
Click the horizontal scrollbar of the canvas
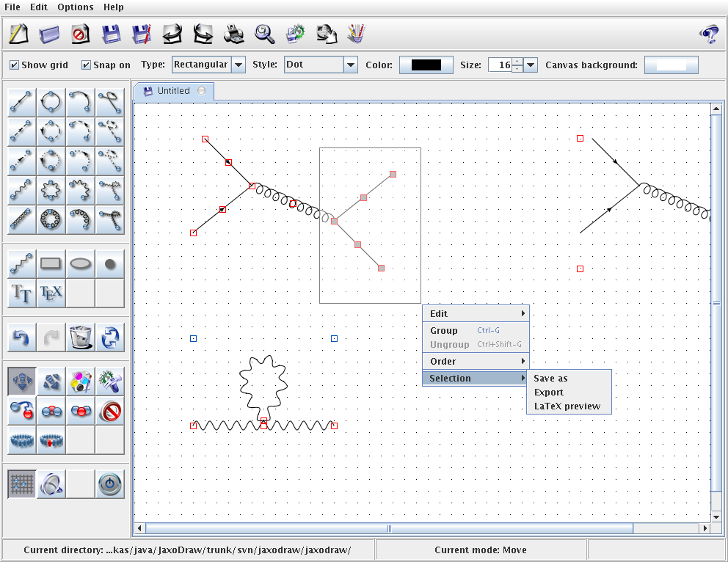click(389, 528)
